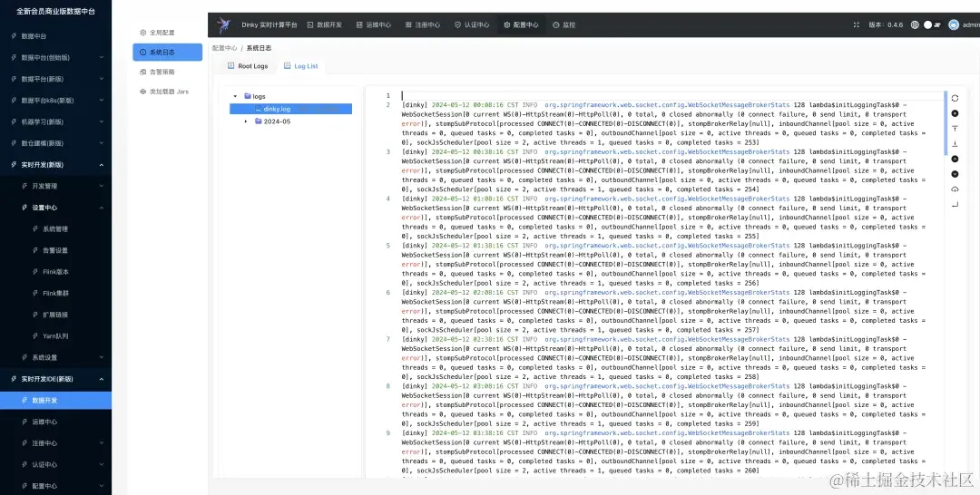Expand 数据平台(新版) chevron in sidebar
The image size is (980, 495).
102,79
